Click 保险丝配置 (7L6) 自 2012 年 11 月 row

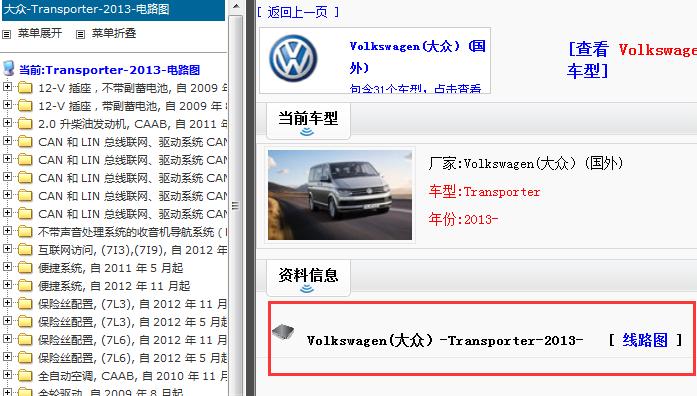pos(132,340)
